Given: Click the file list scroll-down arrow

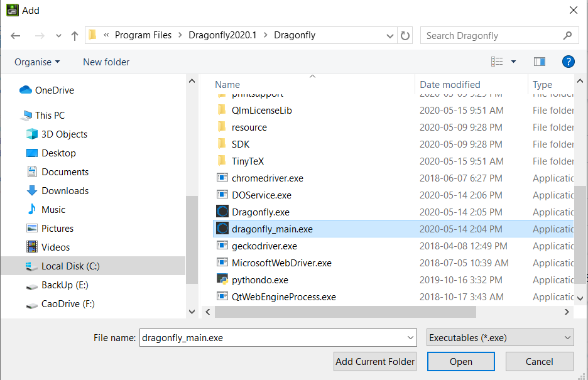Looking at the screenshot, I should [580, 299].
